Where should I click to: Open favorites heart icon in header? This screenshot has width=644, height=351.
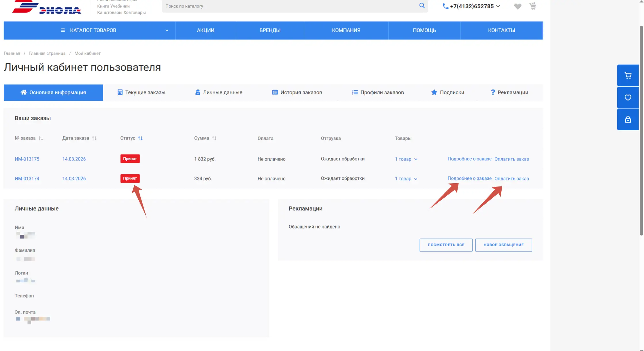pyautogui.click(x=518, y=6)
